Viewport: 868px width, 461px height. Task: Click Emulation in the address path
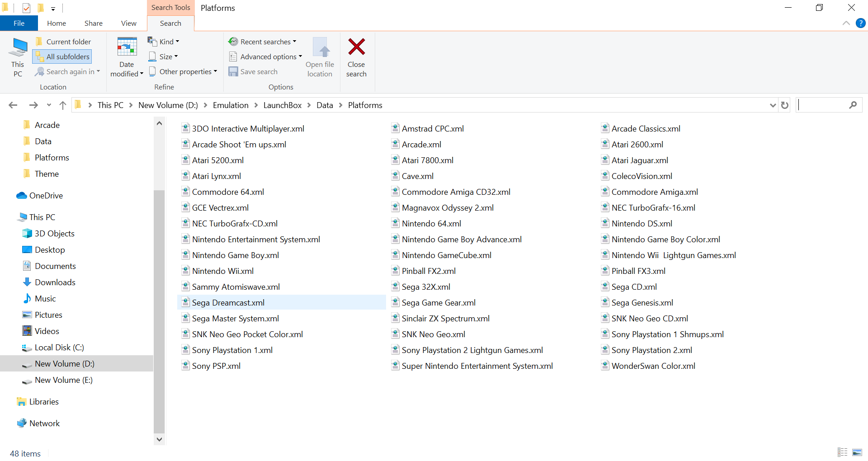(x=231, y=105)
